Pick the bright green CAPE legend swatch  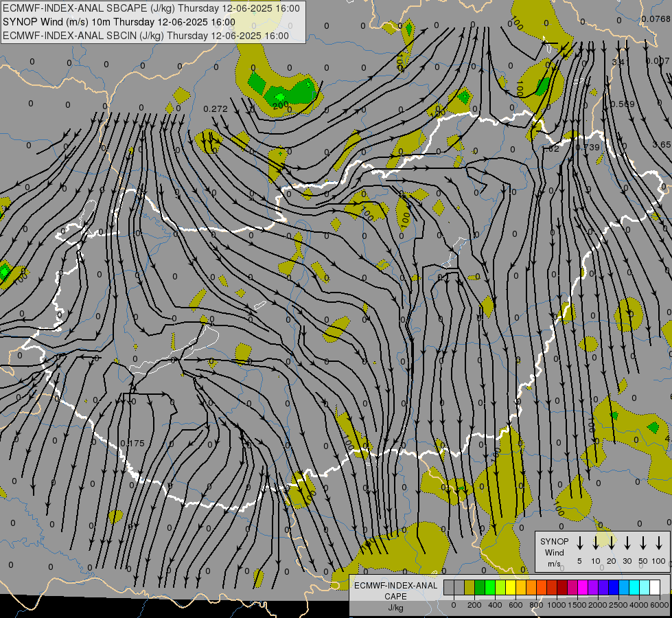(x=490, y=587)
